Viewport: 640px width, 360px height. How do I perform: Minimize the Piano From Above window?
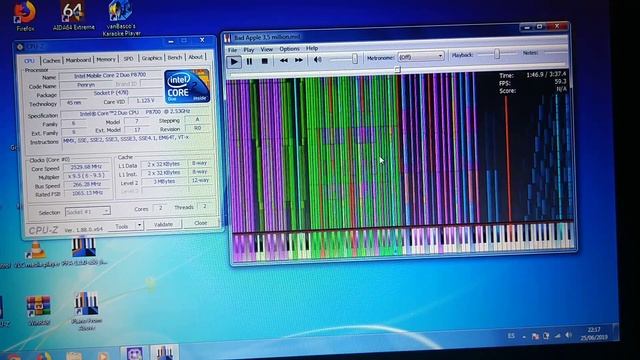(x=527, y=28)
